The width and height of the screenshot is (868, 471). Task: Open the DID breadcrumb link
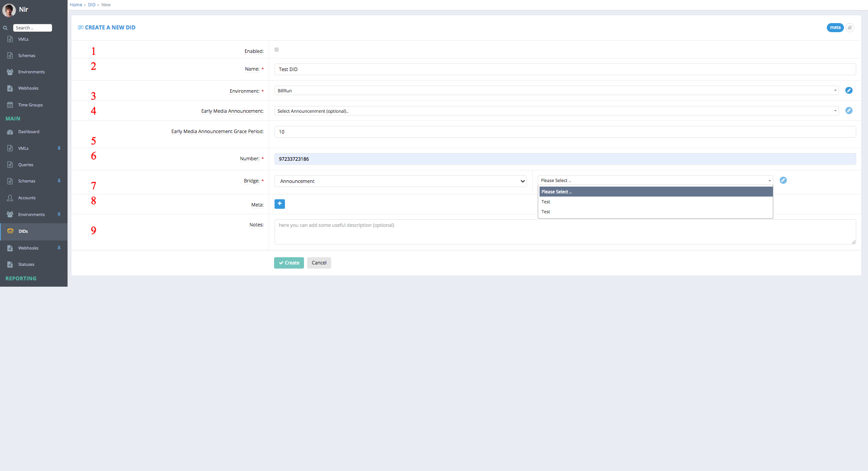tap(92, 5)
